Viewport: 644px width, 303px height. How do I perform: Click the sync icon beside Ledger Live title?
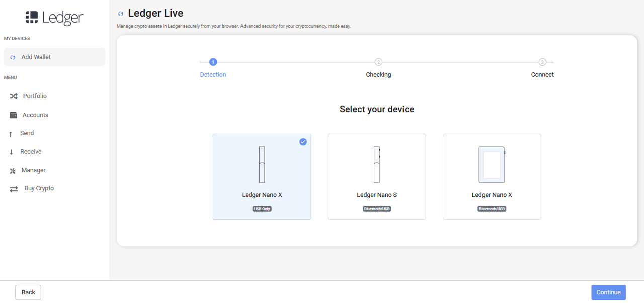click(120, 14)
